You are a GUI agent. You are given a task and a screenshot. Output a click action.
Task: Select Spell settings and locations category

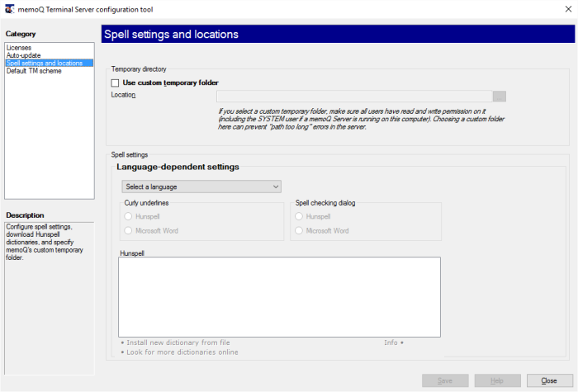click(44, 63)
